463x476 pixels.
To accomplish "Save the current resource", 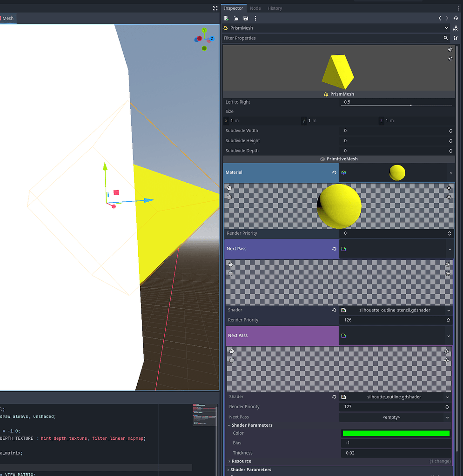I will pos(246,18).
